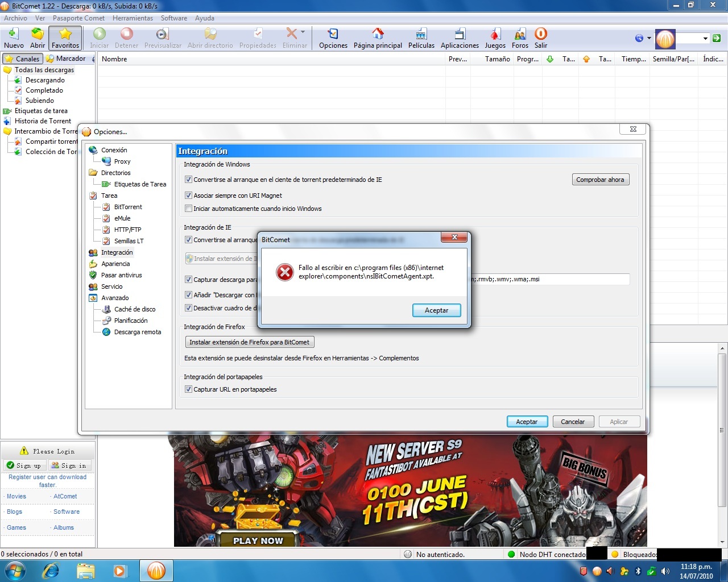Viewport: 728px width, 582px height.
Task: Click the Salir exit icon
Action: click(x=540, y=34)
